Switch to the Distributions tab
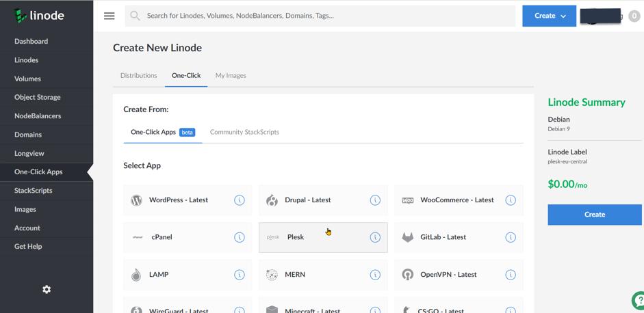 point(138,75)
